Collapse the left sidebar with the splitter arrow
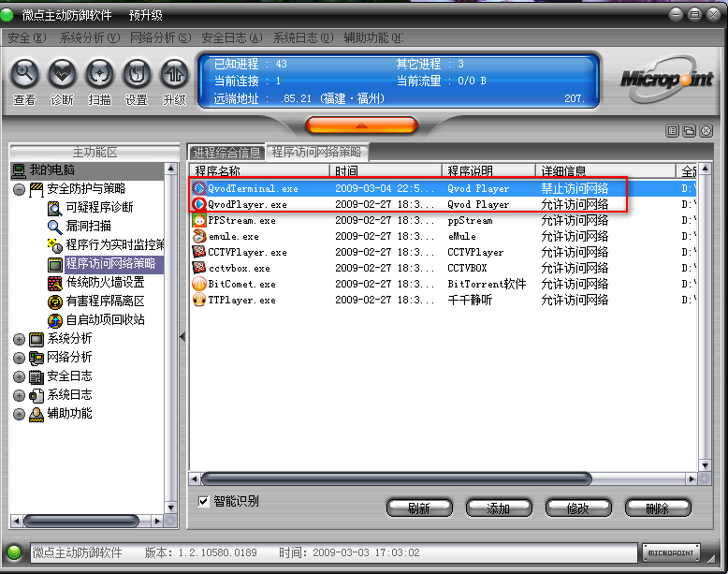 pyautogui.click(x=182, y=336)
